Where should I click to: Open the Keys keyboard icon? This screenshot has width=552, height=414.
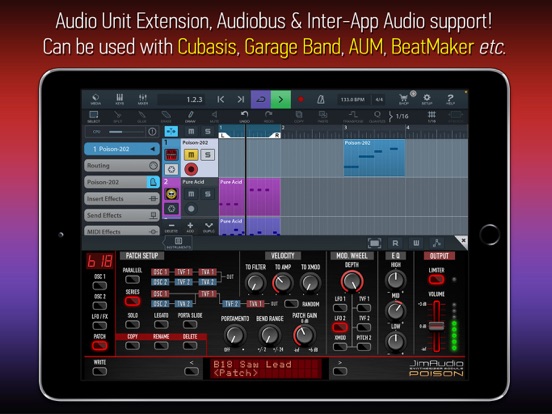point(119,99)
